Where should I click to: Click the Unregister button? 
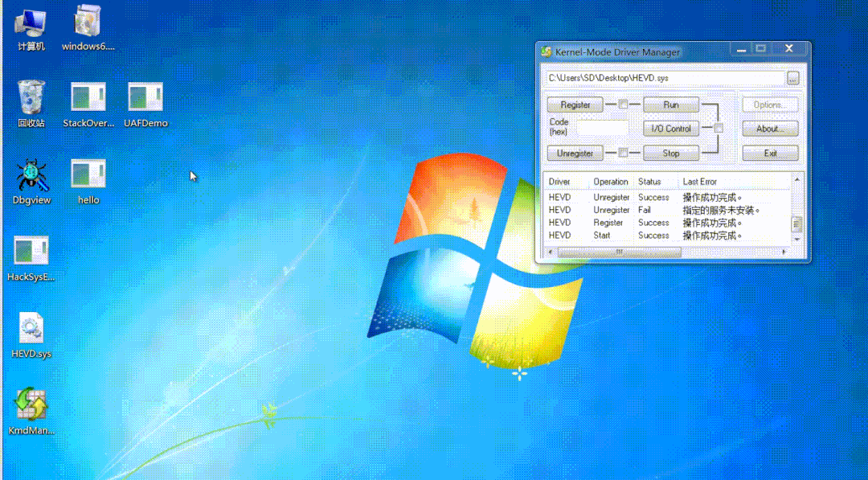click(x=575, y=154)
